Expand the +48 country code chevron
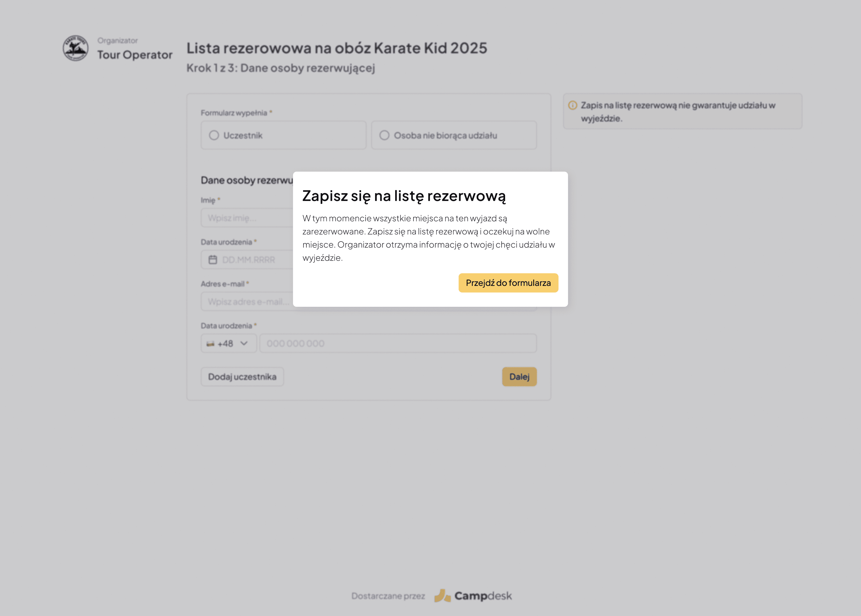The width and height of the screenshot is (861, 616). pyautogui.click(x=244, y=343)
